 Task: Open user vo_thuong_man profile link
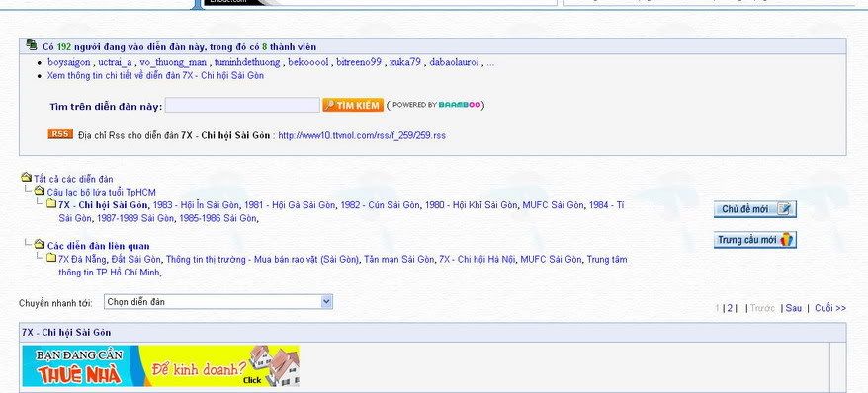173,62
